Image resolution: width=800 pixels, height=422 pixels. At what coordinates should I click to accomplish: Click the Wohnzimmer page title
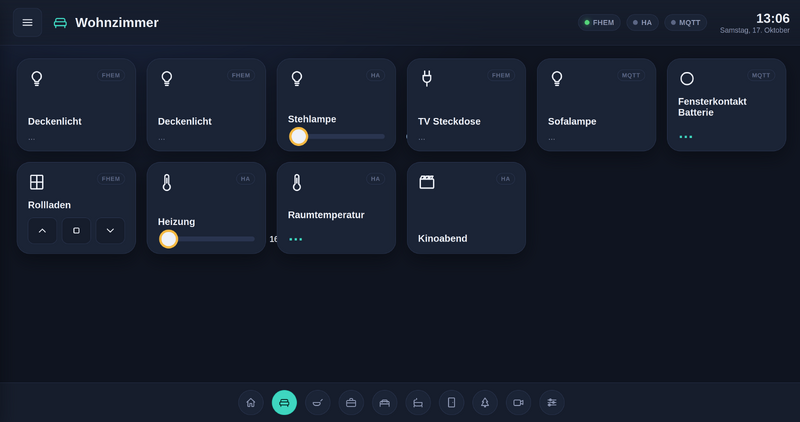click(x=117, y=22)
